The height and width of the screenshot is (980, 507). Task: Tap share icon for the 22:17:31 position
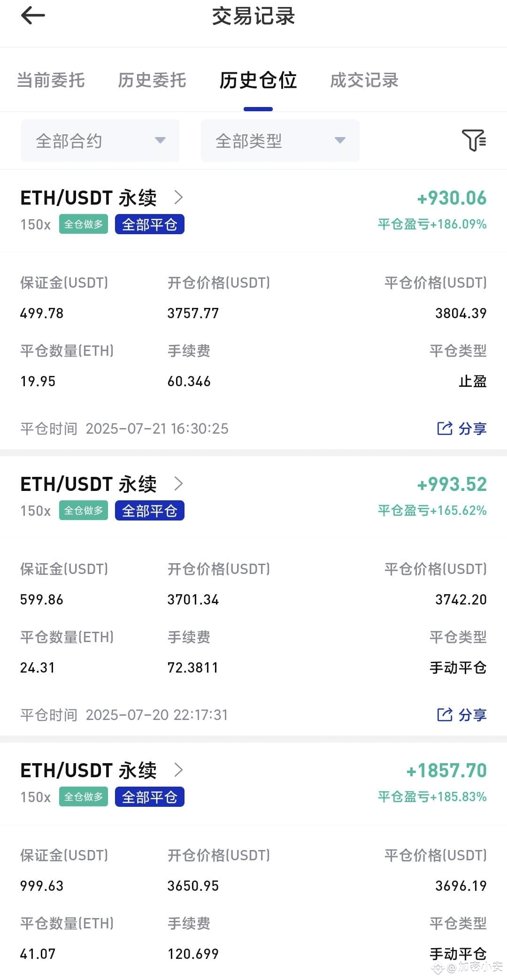(444, 714)
